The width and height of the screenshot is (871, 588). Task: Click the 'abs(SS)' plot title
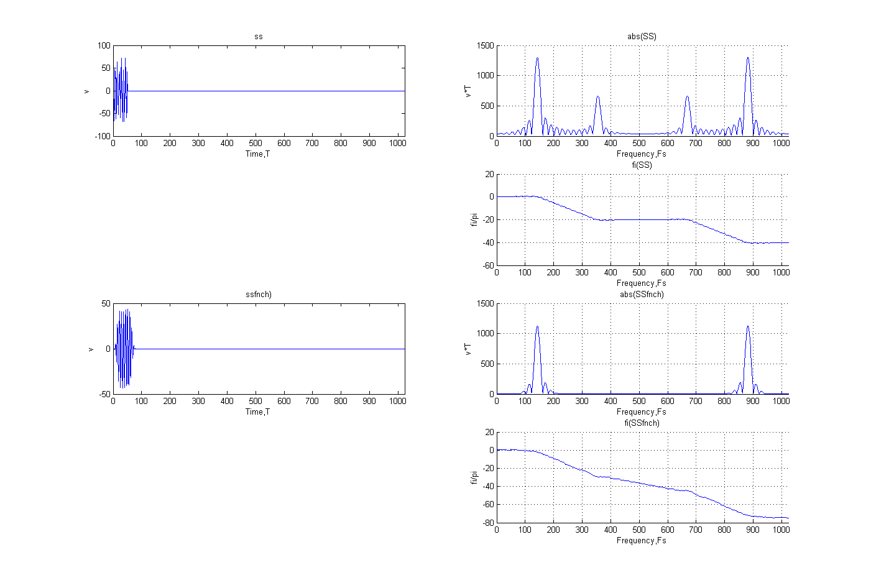(642, 37)
